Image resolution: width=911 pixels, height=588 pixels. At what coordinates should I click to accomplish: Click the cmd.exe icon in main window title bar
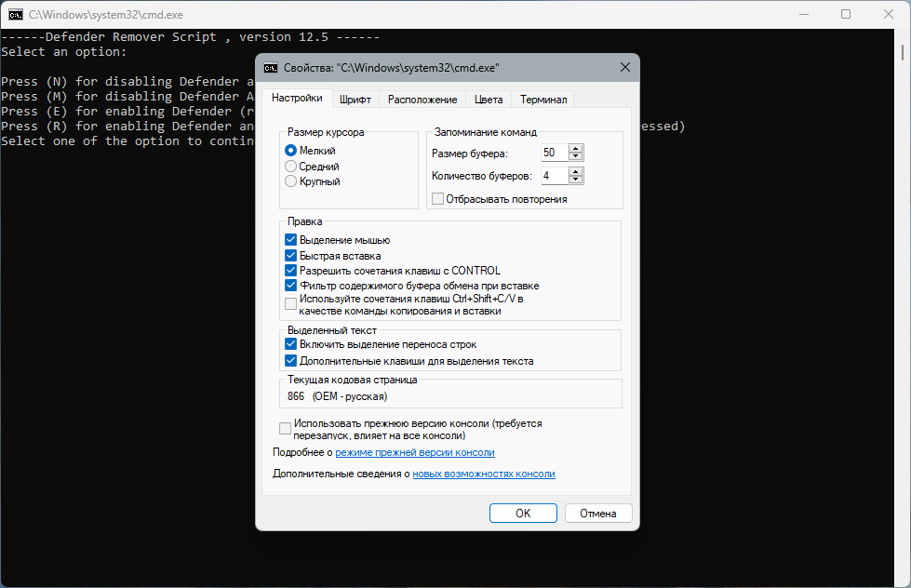click(x=16, y=15)
